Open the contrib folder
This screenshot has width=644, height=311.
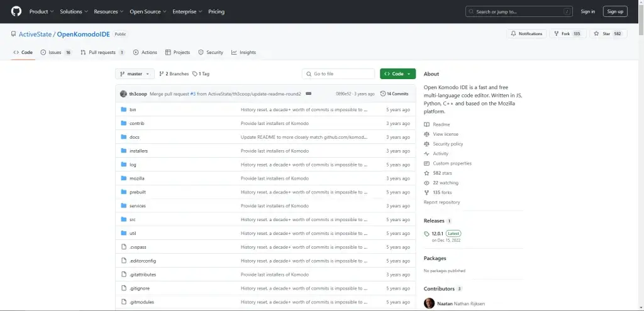coord(136,124)
